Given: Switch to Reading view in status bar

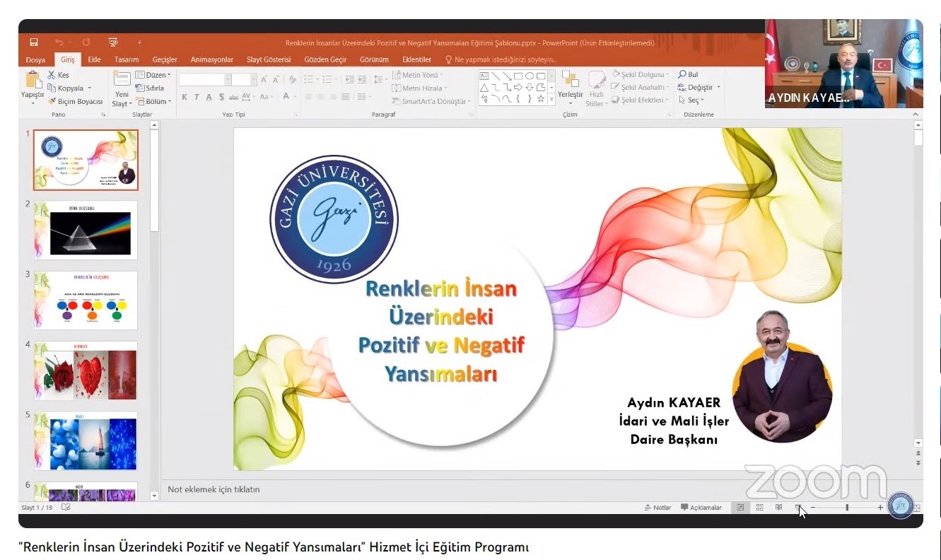Looking at the screenshot, I should (x=778, y=507).
